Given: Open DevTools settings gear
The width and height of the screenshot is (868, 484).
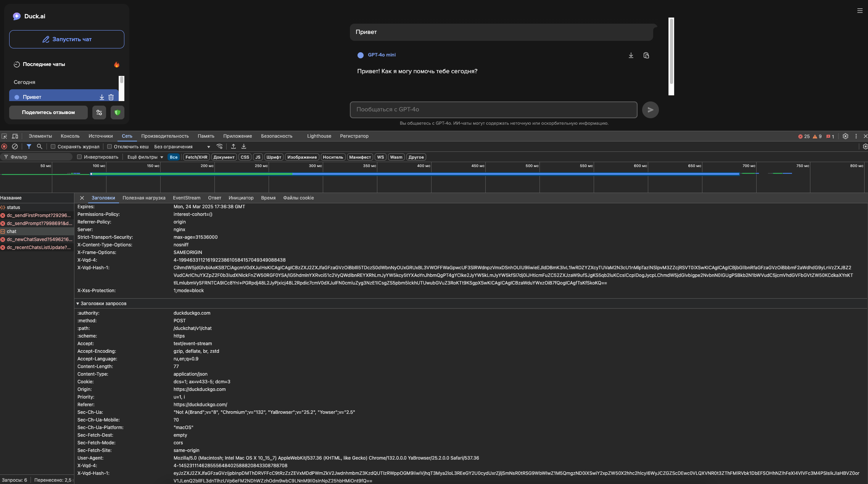Looking at the screenshot, I should 845,136.
